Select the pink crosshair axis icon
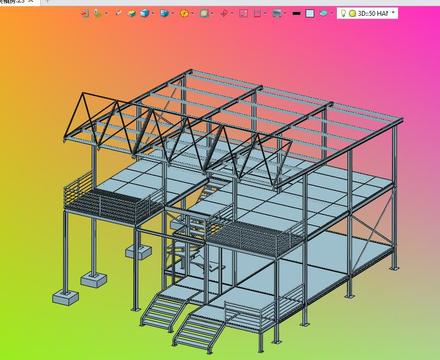Image resolution: width=440 pixels, height=360 pixels. (x=224, y=14)
